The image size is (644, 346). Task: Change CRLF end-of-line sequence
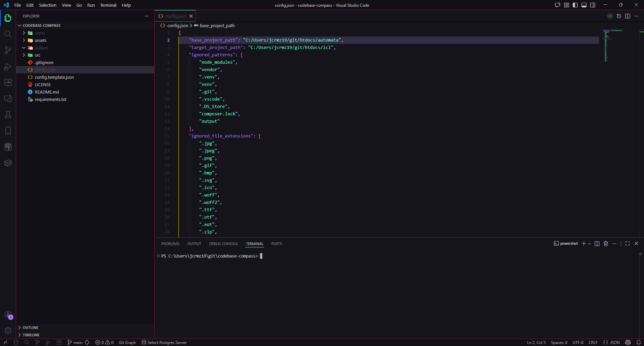[593, 342]
